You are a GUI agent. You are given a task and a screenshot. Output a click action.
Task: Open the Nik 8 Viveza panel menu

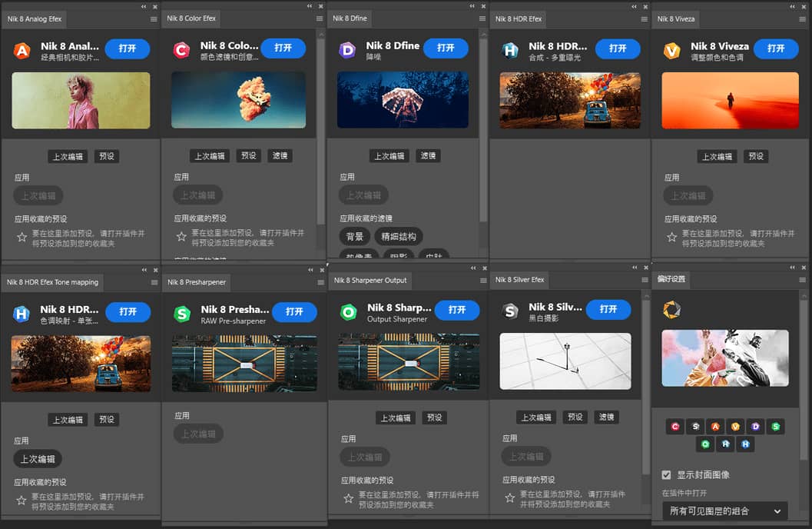coord(802,19)
